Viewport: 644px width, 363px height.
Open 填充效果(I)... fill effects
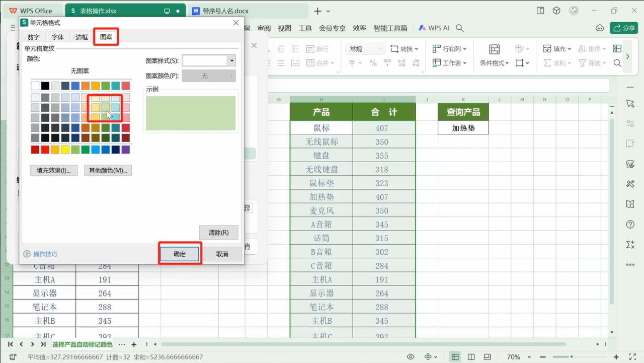(54, 170)
